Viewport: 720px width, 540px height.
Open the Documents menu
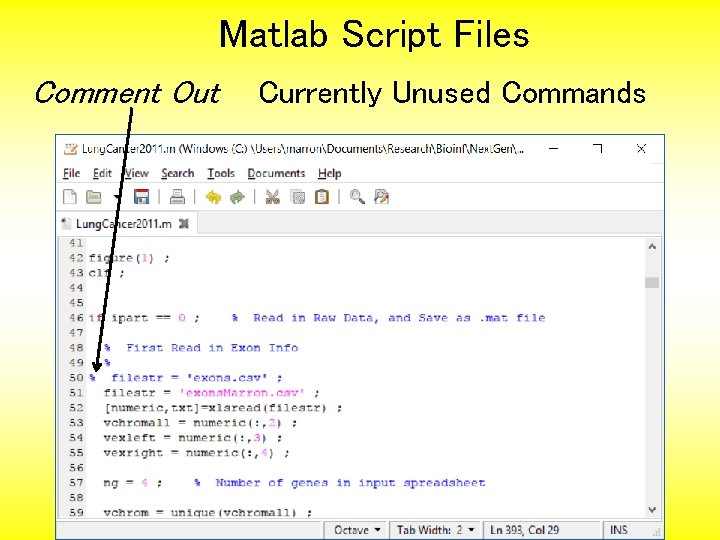pos(276,173)
